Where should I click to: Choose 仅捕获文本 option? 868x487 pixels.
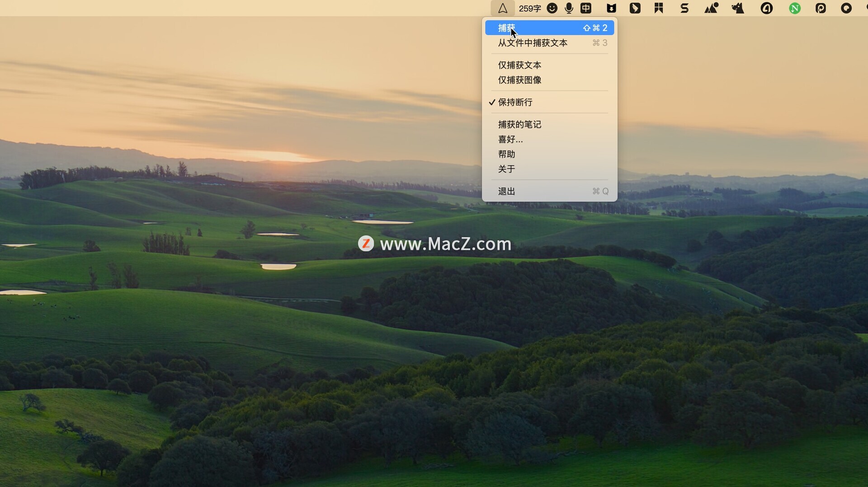[x=549, y=65]
